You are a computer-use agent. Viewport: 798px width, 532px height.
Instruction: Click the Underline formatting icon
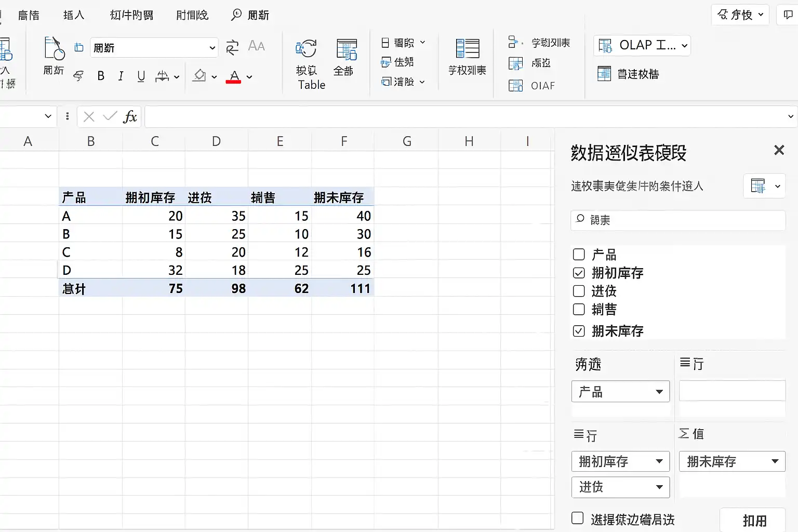pyautogui.click(x=141, y=76)
